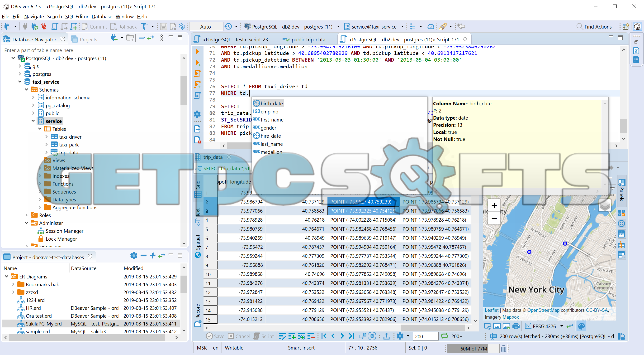Go to first row navigation icon
The height and width of the screenshot is (355, 644).
(324, 336)
